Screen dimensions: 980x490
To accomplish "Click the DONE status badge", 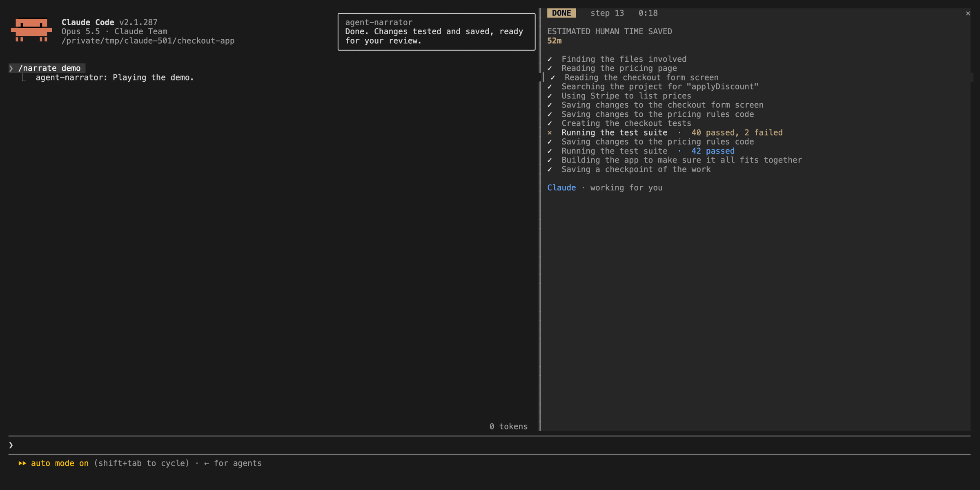I will (561, 13).
